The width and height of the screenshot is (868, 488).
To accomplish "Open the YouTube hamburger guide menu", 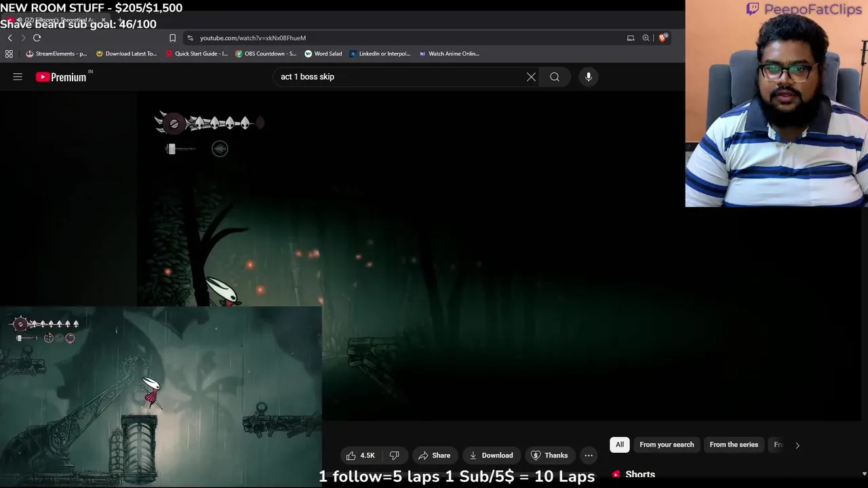I will coord(18,77).
